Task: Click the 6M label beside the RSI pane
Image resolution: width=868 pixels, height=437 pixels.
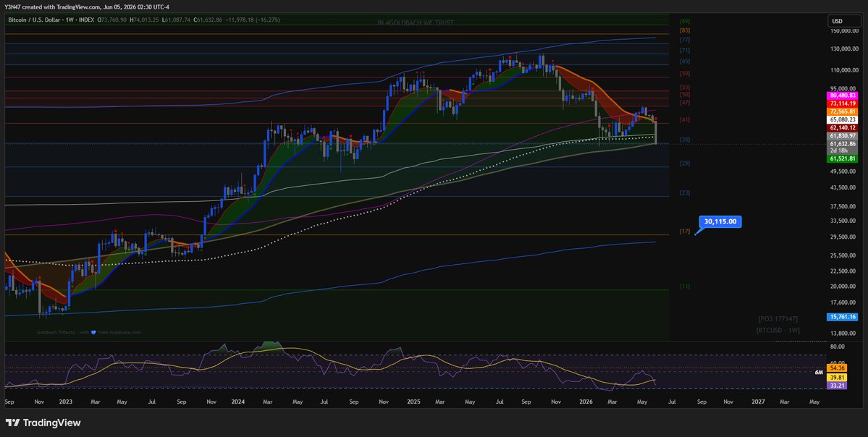Action: 818,373
